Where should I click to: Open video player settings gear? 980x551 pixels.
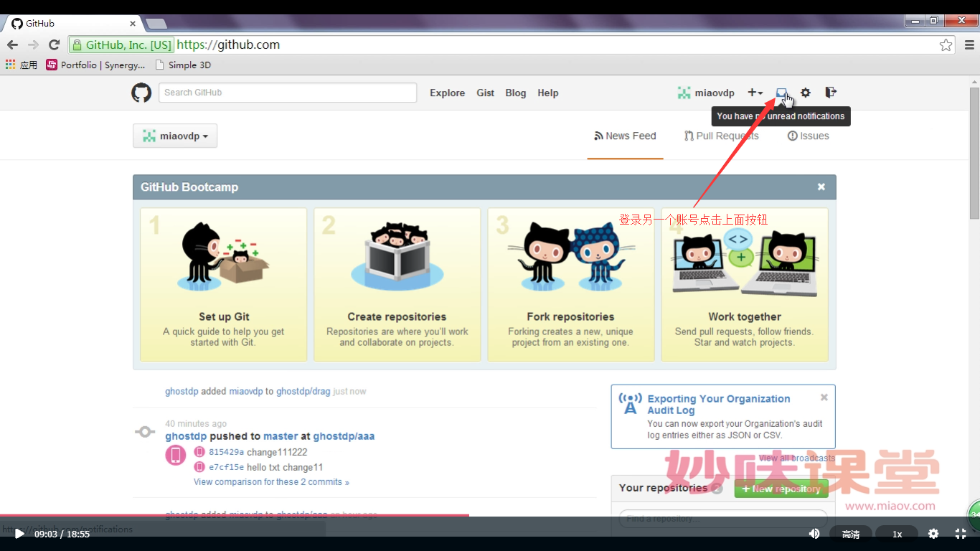tap(933, 534)
